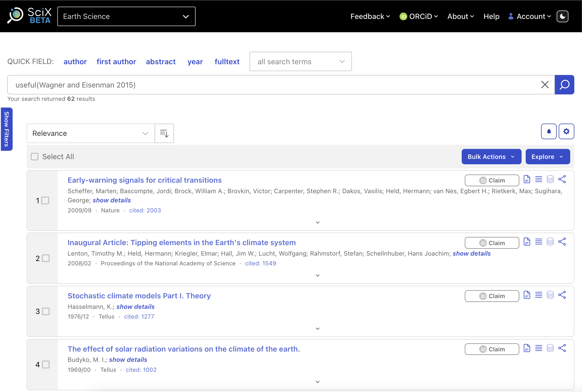Image resolution: width=582 pixels, height=392 pixels.
Task: Open full text document icon for Stochastic climate models
Action: pyautogui.click(x=527, y=295)
